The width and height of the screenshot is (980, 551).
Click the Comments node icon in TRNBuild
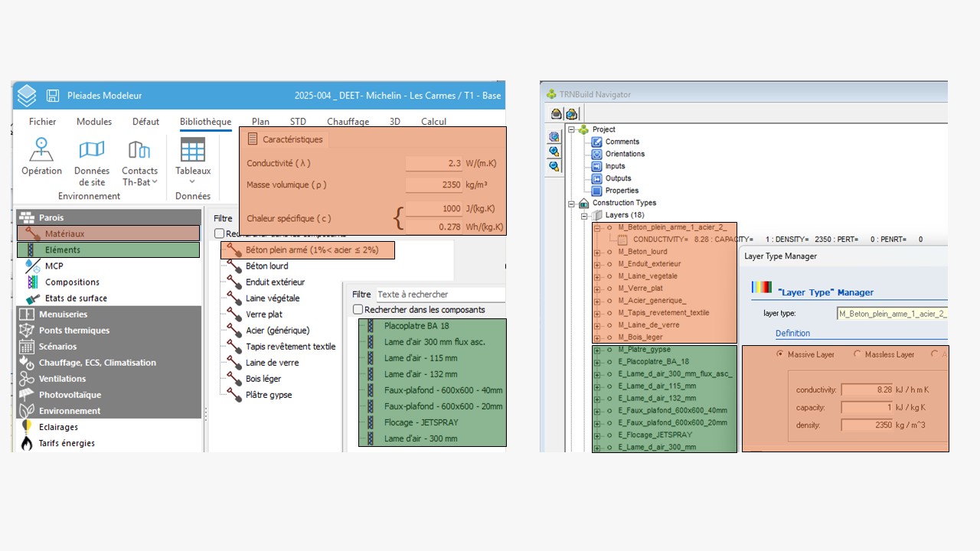(x=597, y=142)
